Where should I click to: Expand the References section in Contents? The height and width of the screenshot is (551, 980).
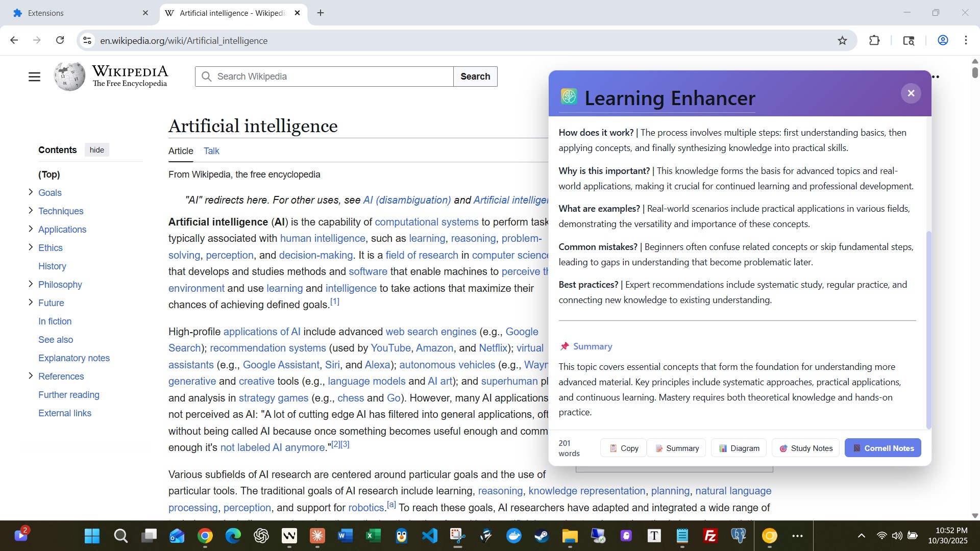click(x=31, y=376)
